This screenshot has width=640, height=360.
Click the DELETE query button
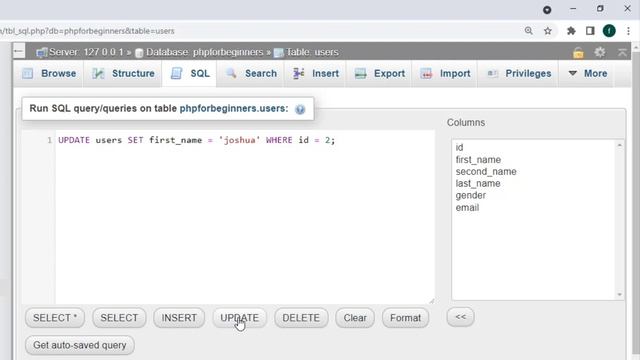click(301, 318)
